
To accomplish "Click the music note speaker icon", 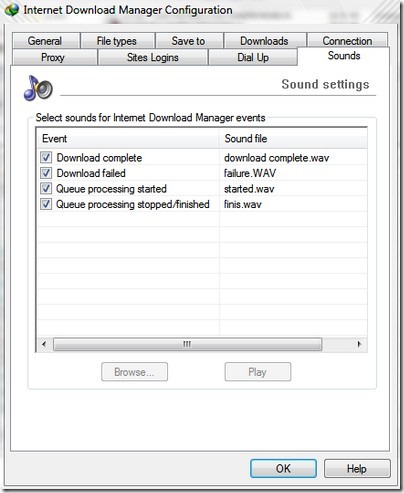I will [38, 88].
